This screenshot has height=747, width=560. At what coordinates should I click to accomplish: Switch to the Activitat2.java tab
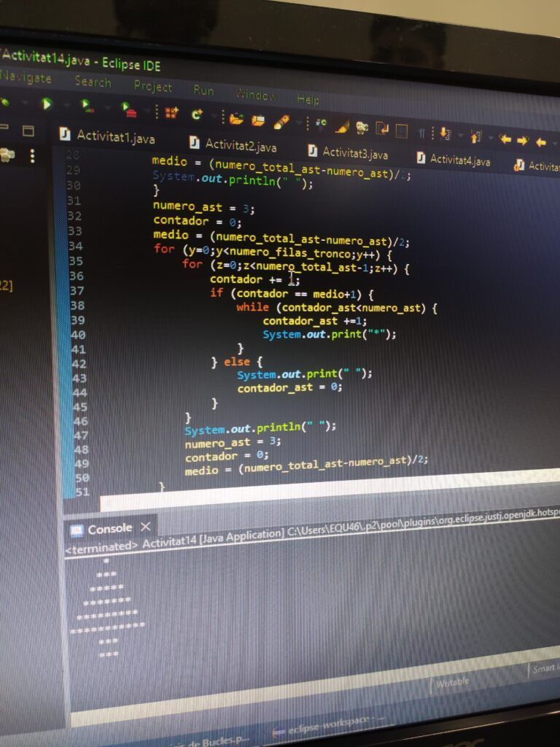pos(233,145)
